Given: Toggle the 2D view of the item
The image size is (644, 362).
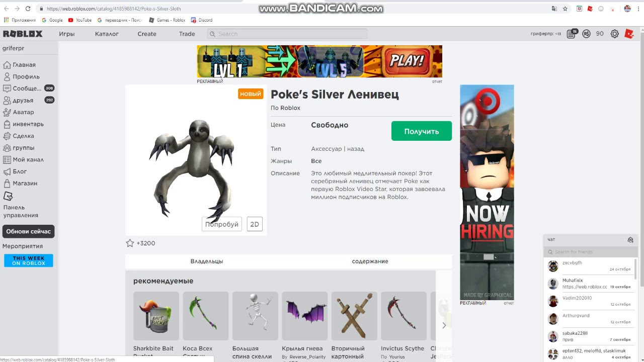Looking at the screenshot, I should tap(255, 224).
